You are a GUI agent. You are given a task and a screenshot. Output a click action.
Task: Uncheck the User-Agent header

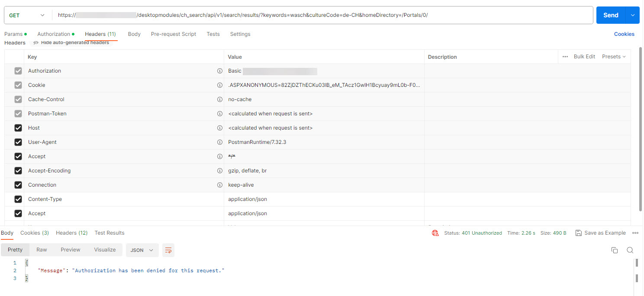click(18, 142)
